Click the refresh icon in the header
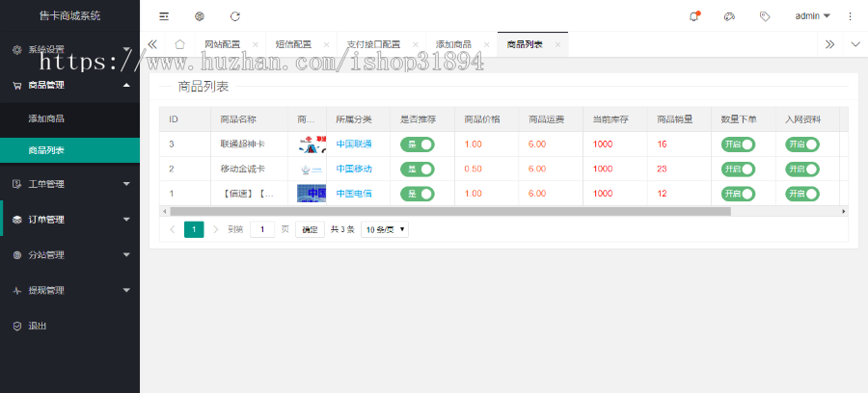Image resolution: width=868 pixels, height=393 pixels. point(235,16)
